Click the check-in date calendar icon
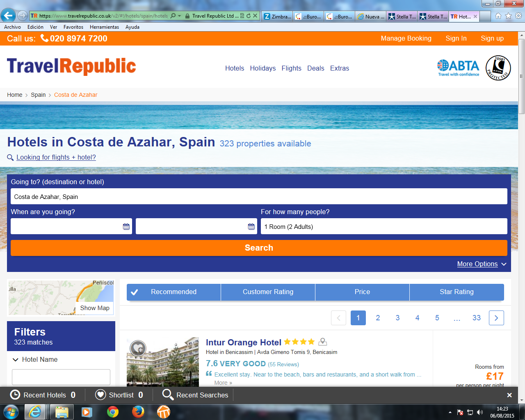The height and width of the screenshot is (420, 525). [x=126, y=226]
